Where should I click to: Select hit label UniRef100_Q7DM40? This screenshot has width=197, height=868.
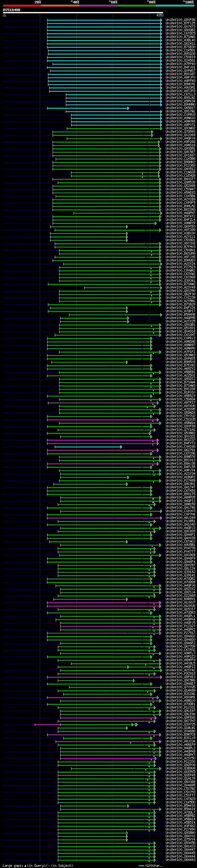180,132
